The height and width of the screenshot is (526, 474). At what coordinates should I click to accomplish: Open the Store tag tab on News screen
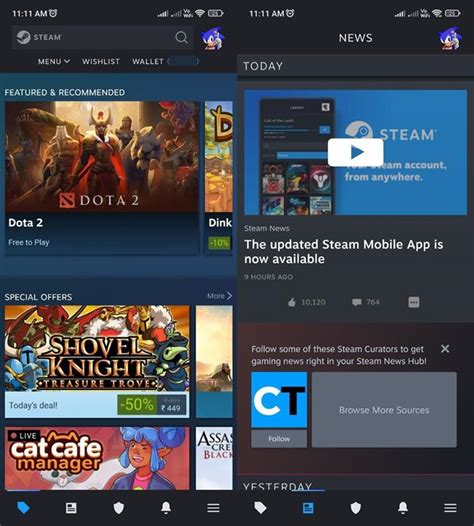coord(260,508)
